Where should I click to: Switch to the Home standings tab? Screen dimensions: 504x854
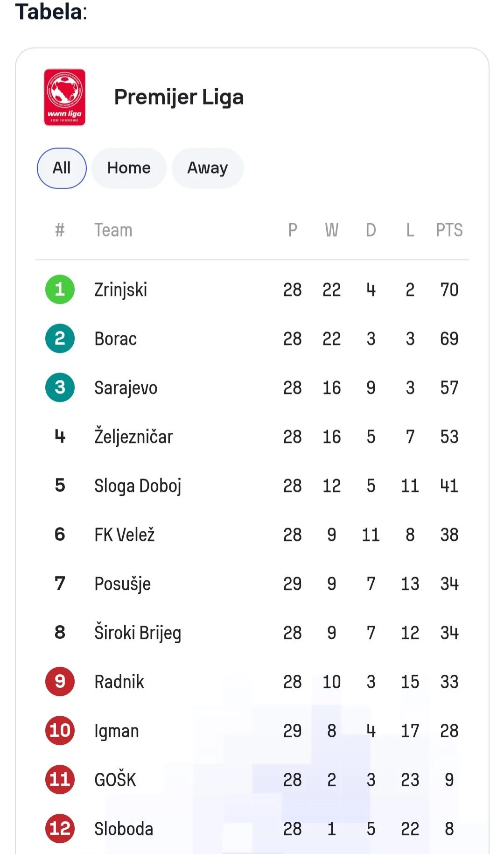point(129,168)
